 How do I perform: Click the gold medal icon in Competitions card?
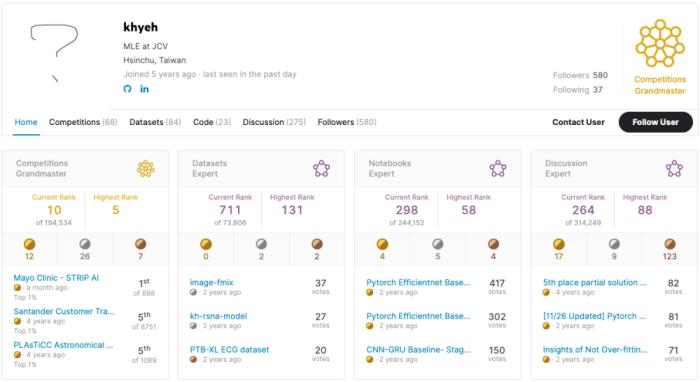(29, 244)
